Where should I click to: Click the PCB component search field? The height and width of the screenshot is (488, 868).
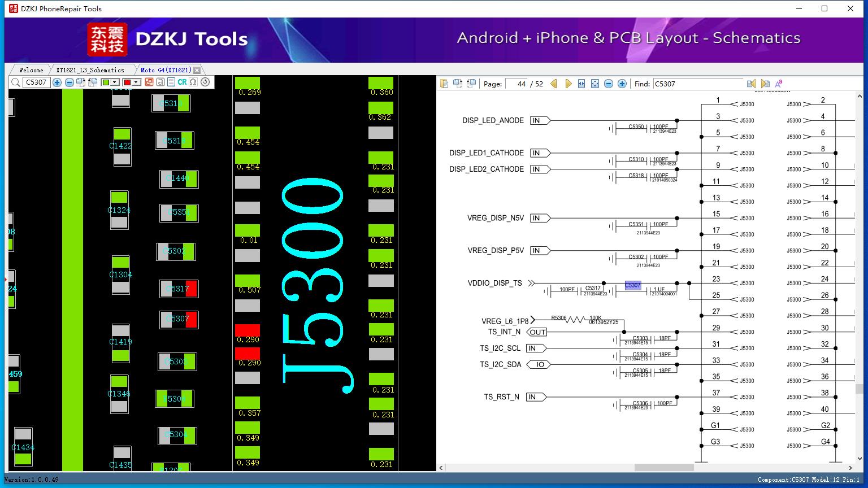click(x=36, y=82)
